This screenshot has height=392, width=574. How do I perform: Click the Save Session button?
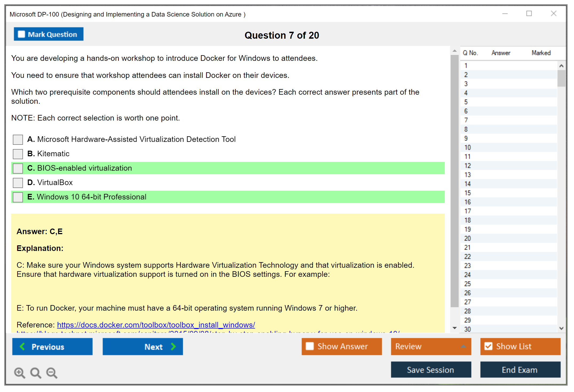[x=431, y=370]
